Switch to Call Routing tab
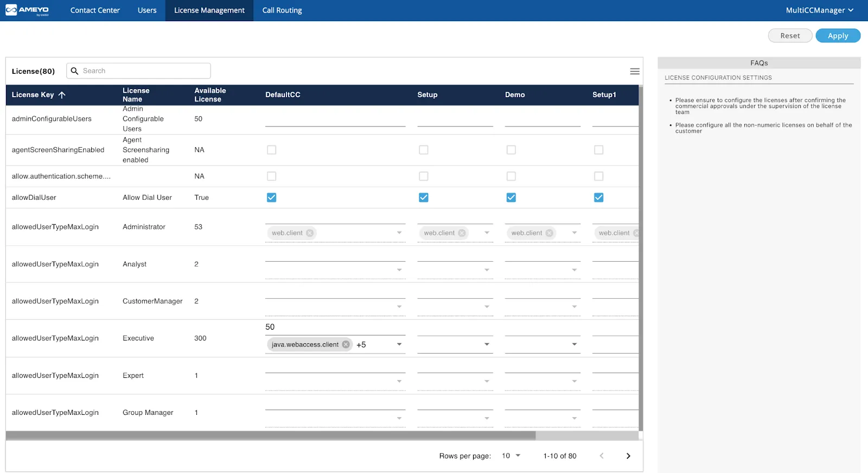 [282, 10]
